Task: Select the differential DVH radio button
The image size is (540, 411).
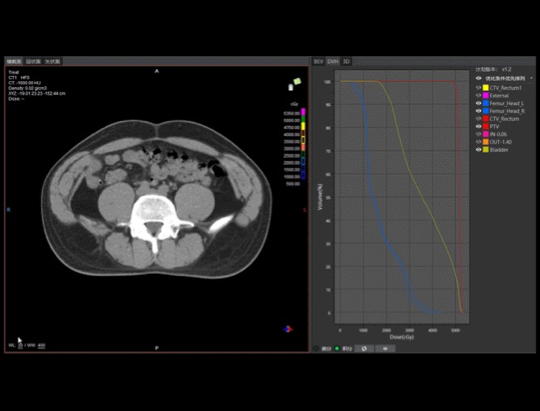Action: click(316, 349)
